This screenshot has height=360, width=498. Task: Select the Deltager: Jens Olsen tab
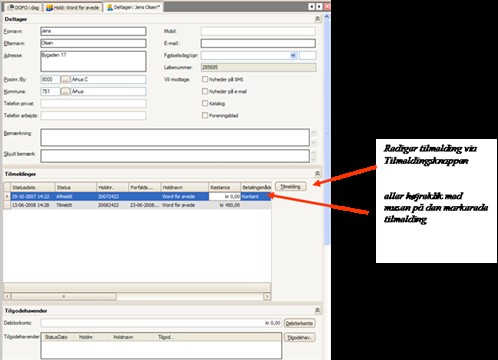tap(133, 7)
